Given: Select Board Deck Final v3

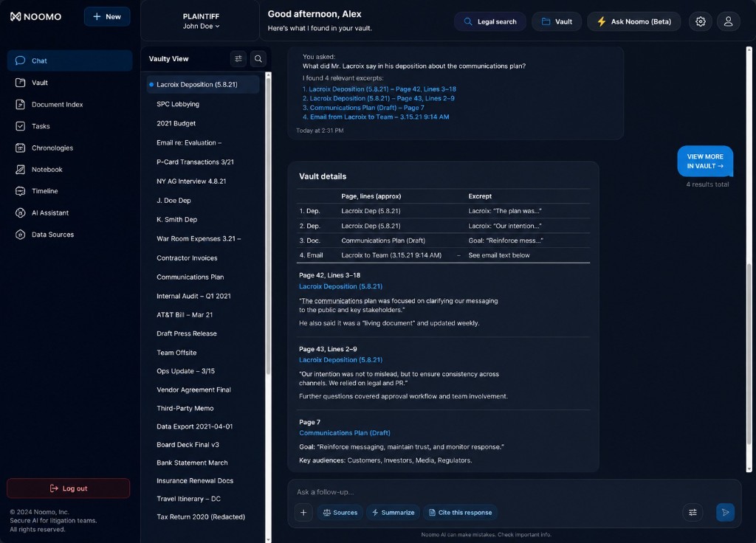Looking at the screenshot, I should tap(188, 444).
